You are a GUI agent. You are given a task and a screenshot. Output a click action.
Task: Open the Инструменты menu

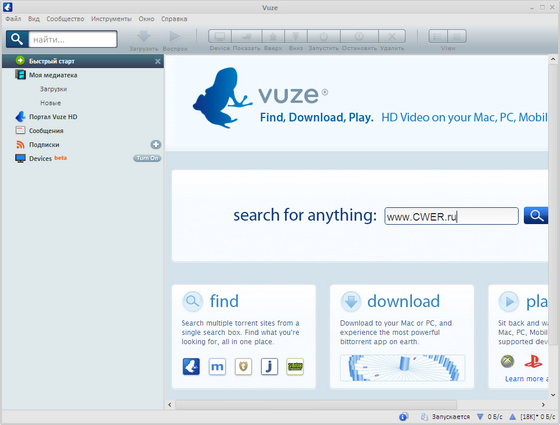tap(111, 19)
